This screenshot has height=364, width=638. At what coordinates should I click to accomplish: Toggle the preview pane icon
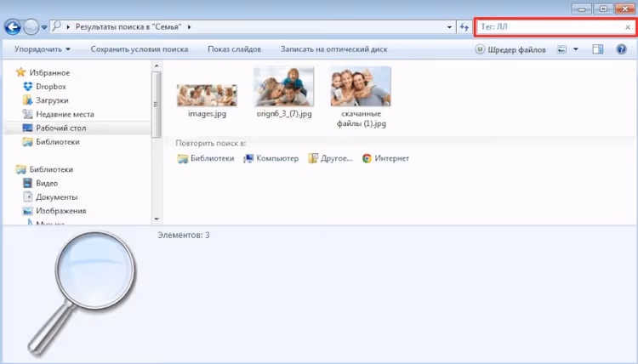(x=598, y=49)
